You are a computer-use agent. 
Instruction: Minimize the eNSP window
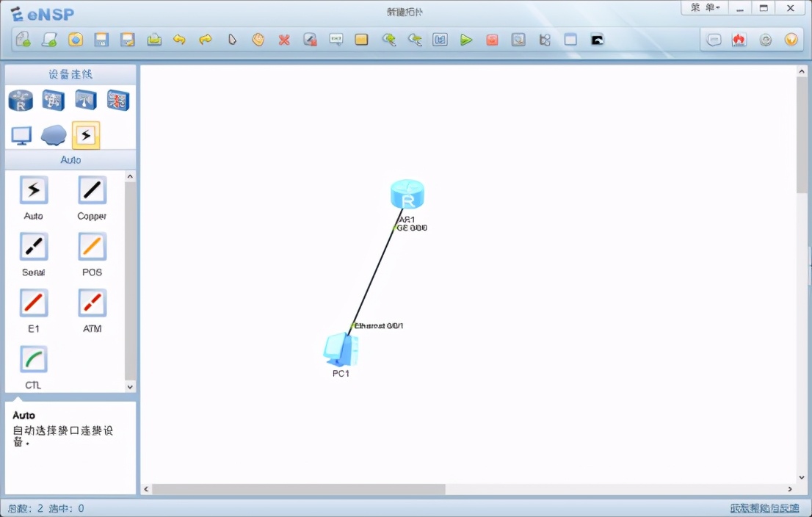click(x=740, y=8)
